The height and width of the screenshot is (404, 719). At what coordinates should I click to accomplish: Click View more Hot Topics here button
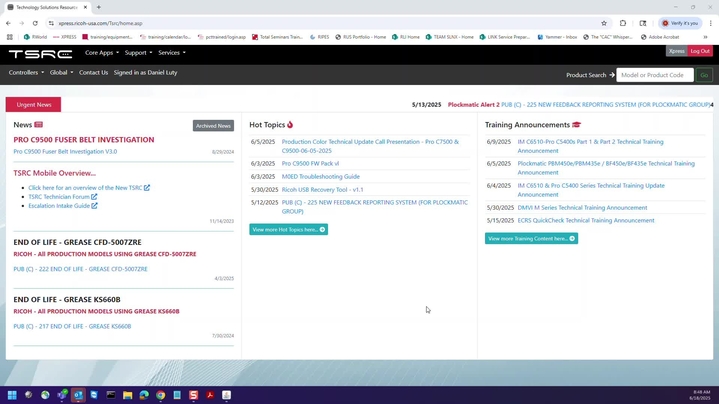[x=288, y=229]
